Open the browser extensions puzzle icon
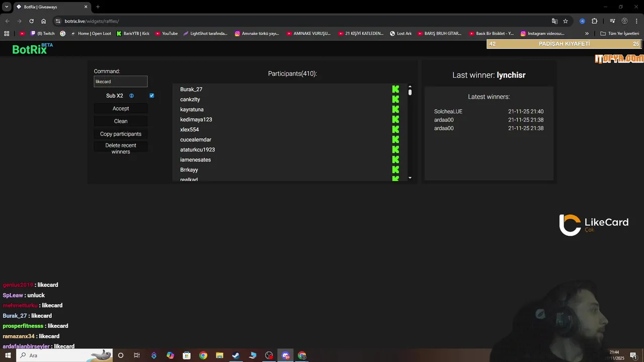The height and width of the screenshot is (362, 644). pyautogui.click(x=594, y=21)
